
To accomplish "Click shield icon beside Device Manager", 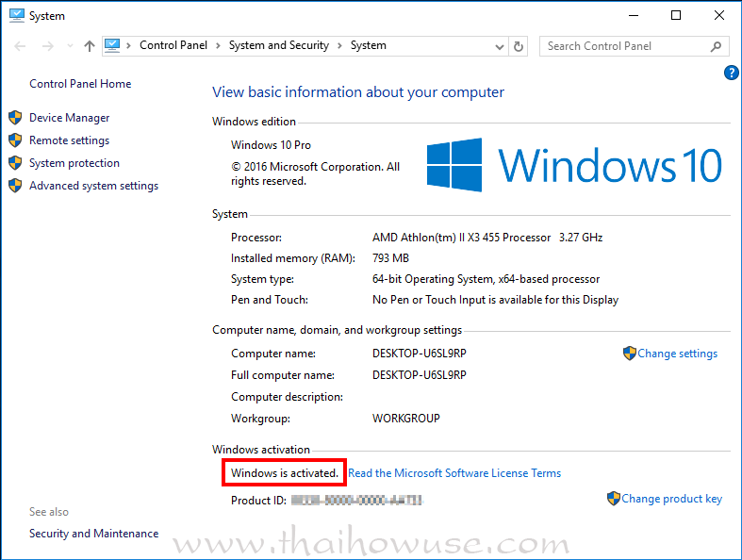I will coord(15,118).
